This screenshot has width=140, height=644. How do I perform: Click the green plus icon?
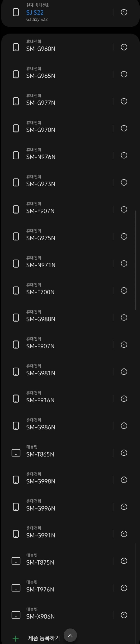coord(15,639)
